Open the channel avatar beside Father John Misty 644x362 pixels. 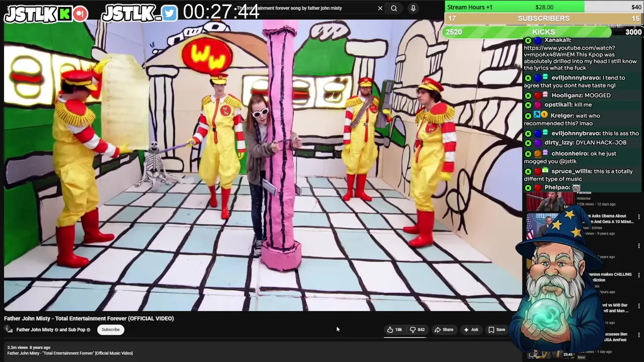click(x=9, y=330)
